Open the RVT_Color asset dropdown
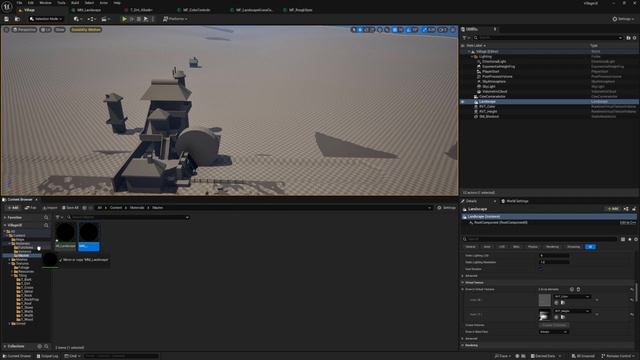 point(572,297)
